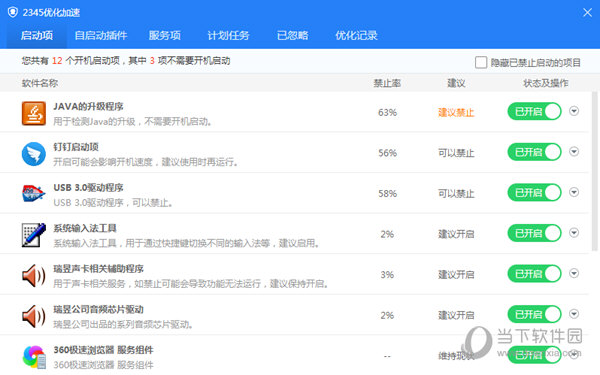600x375 pixels.
Task: Click the 360极速浏览器 service component icon
Action: [34, 357]
